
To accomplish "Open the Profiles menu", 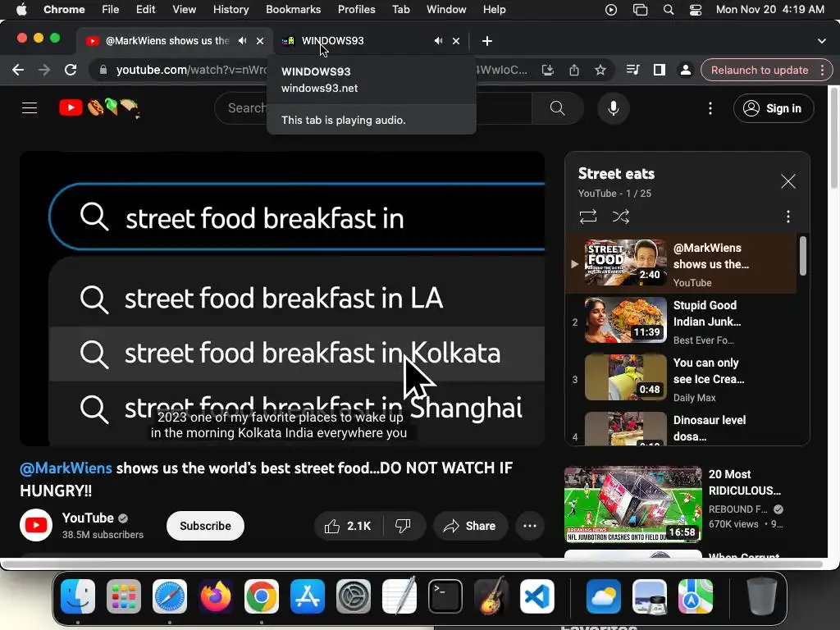I will 356,10.
